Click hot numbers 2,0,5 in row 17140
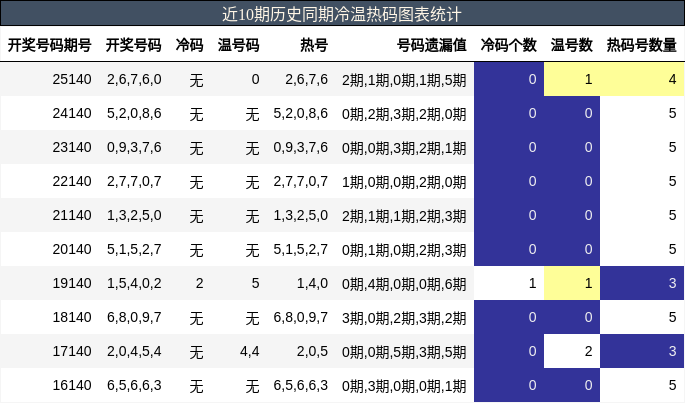Viewport: 685px width, 403px height. point(312,351)
